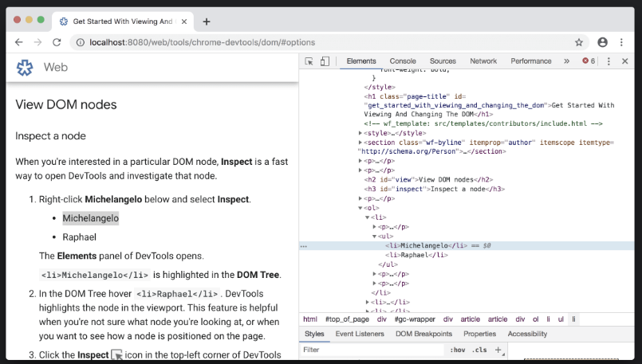
Task: Click the wf_template comment node
Action: point(483,123)
